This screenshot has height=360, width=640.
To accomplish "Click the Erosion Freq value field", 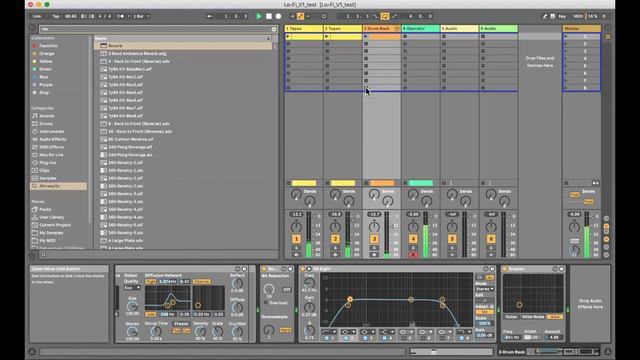I will click(x=511, y=338).
